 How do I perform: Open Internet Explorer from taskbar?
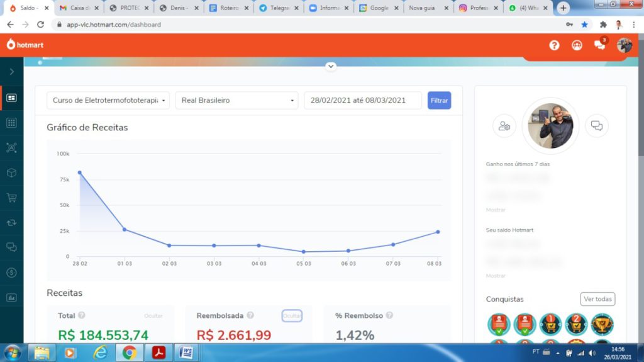100,353
